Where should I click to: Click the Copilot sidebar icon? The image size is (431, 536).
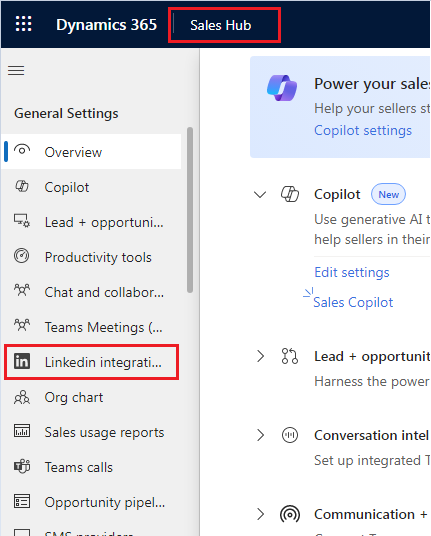click(x=22, y=186)
